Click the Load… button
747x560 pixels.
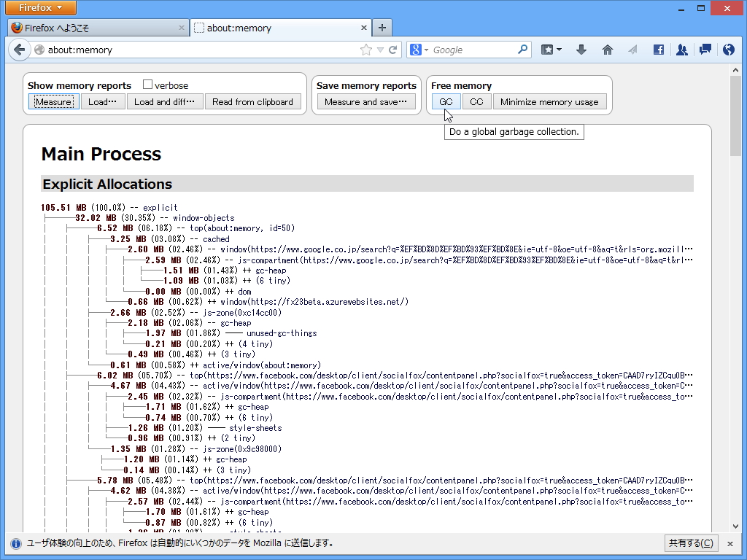102,102
